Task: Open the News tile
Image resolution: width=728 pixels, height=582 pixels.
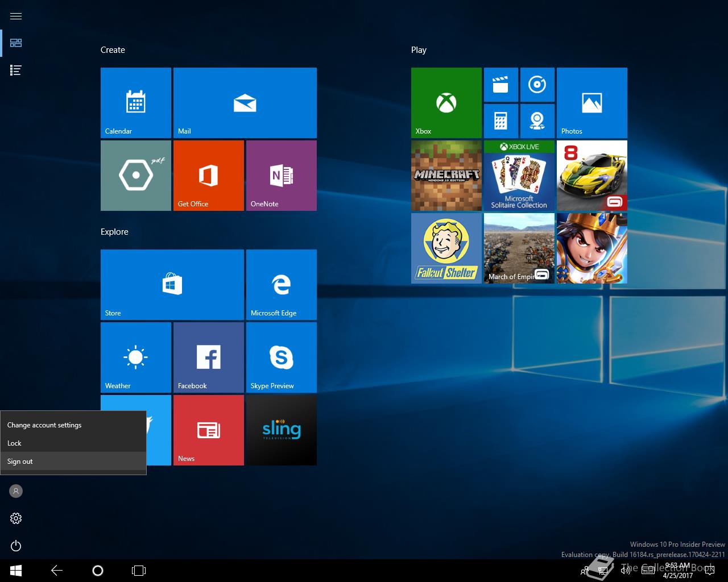Action: (209, 430)
